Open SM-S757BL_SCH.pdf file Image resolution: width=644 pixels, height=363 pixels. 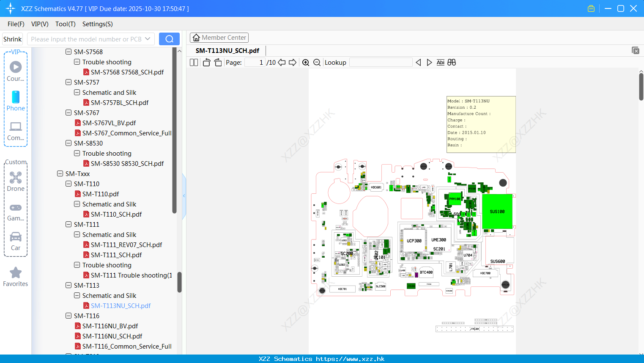(120, 102)
